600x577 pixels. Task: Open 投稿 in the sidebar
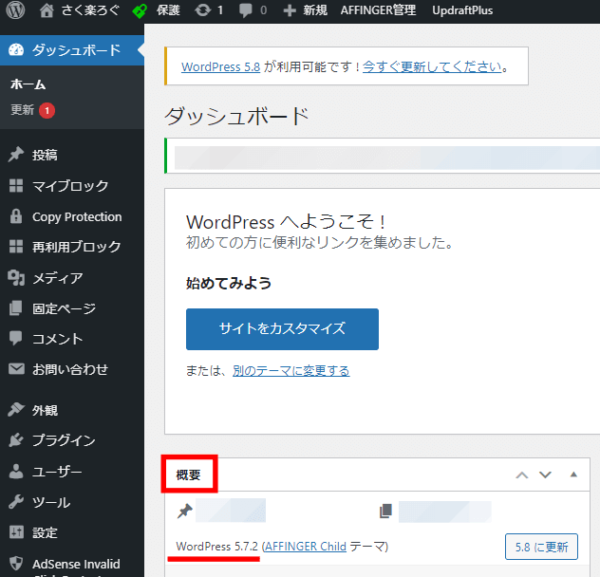pyautogui.click(x=45, y=155)
